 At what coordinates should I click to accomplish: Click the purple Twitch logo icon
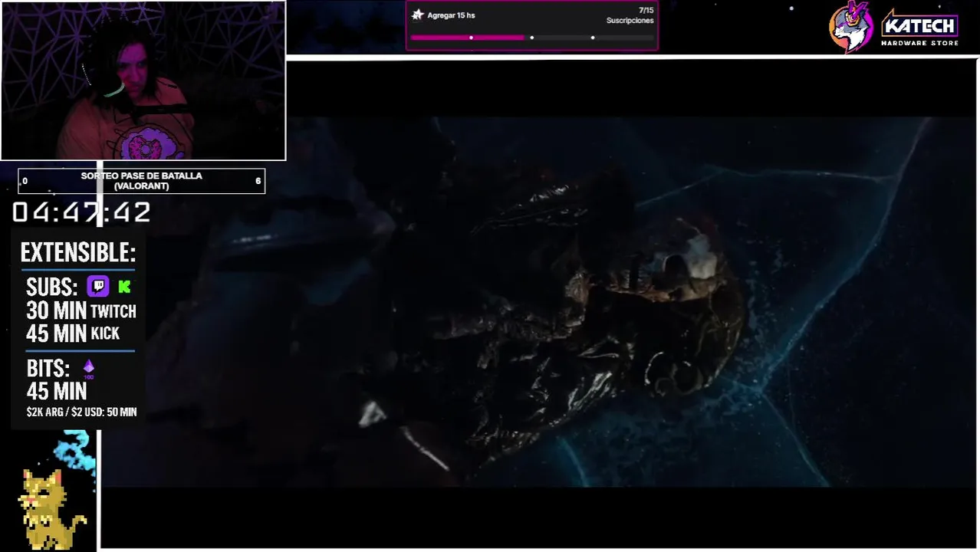click(97, 287)
